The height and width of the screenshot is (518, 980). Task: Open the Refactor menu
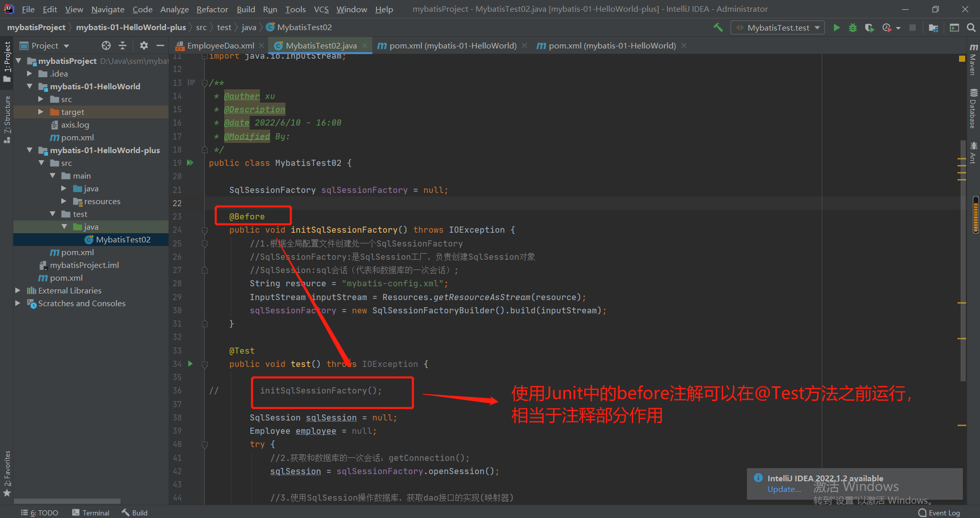pos(212,9)
